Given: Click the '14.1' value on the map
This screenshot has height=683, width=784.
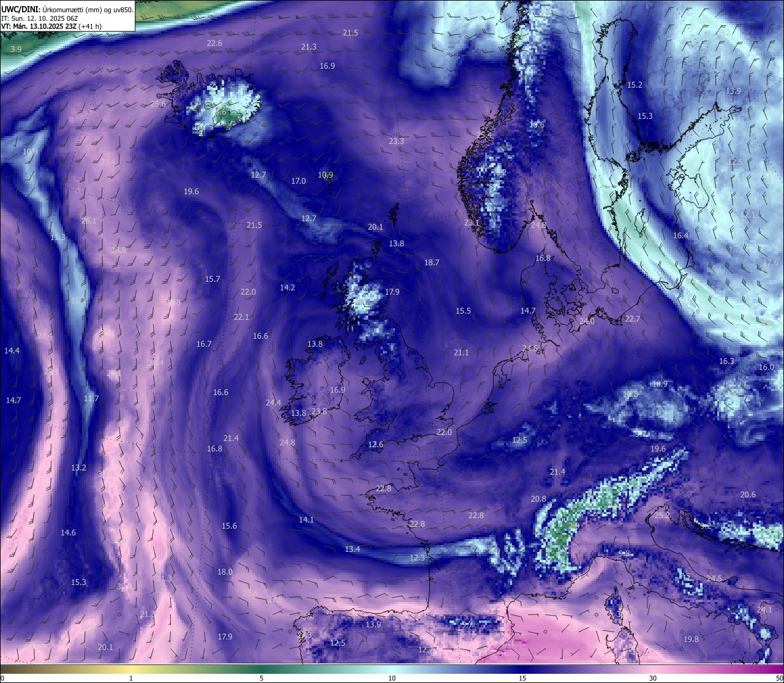Looking at the screenshot, I should (306, 519).
